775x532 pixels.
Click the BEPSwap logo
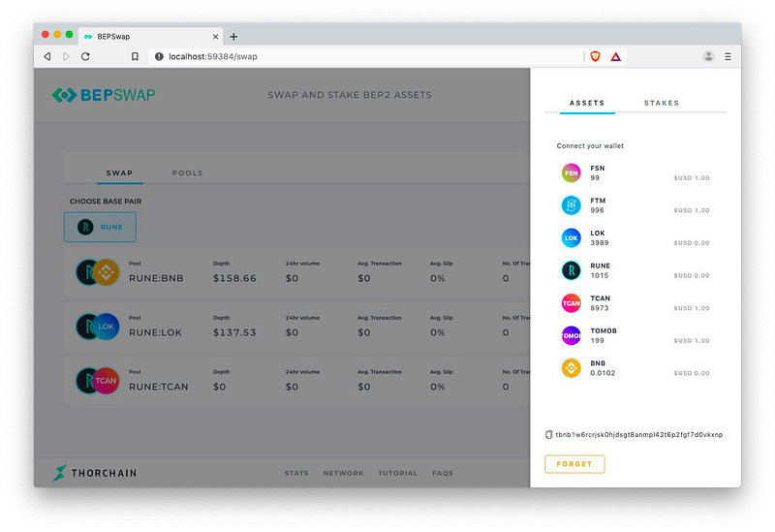tap(104, 94)
